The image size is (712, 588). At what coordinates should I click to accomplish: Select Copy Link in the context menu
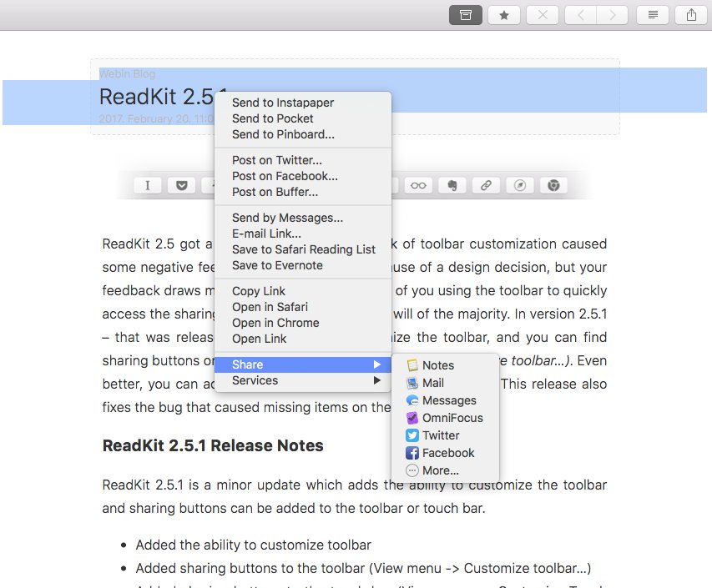303,291
